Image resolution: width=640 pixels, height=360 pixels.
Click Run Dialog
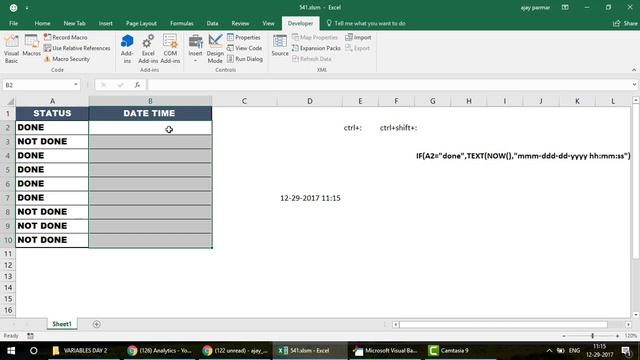pyautogui.click(x=245, y=59)
